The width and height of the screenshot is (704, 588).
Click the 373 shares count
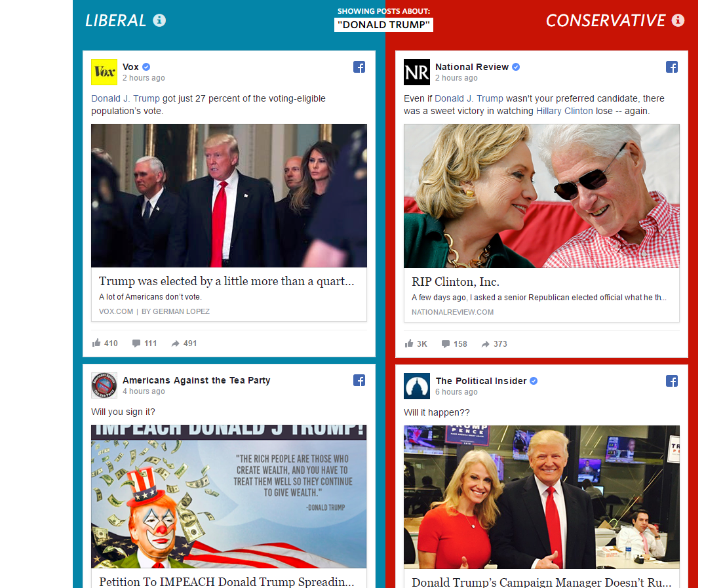(x=500, y=344)
